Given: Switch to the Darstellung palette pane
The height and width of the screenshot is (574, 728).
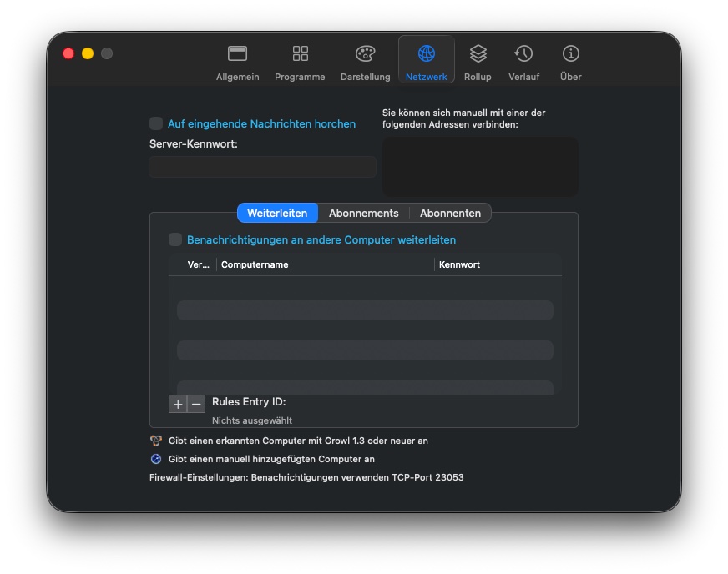Looking at the screenshot, I should tap(366, 63).
